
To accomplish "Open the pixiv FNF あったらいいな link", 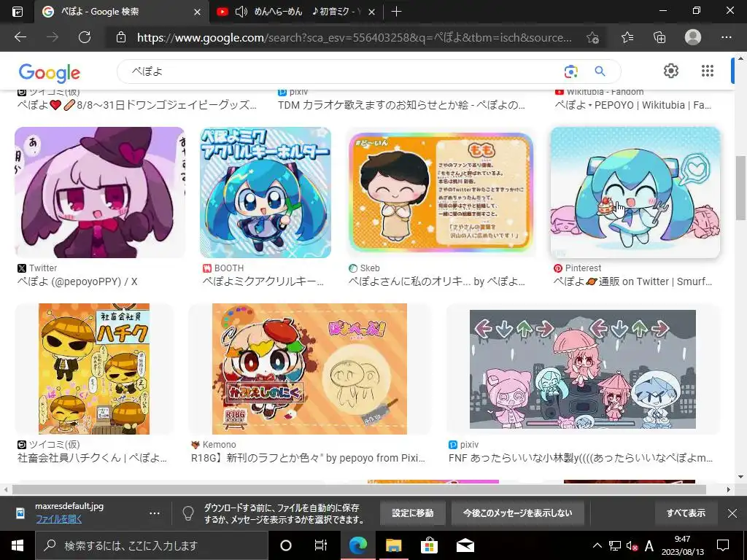I will 581,458.
